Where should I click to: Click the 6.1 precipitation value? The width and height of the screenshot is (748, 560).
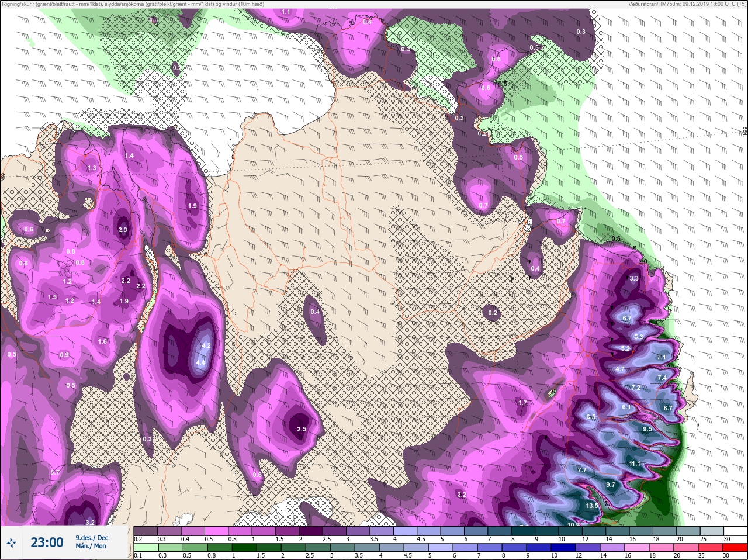(x=626, y=407)
